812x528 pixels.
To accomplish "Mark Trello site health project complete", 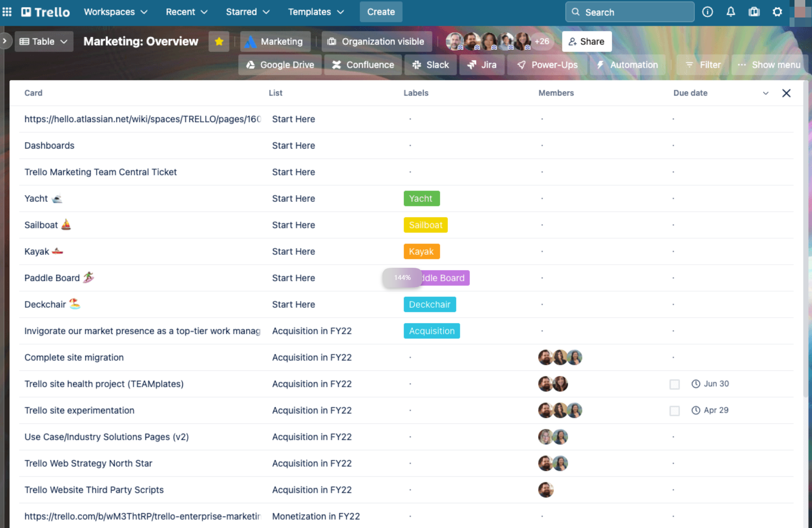I will [674, 384].
